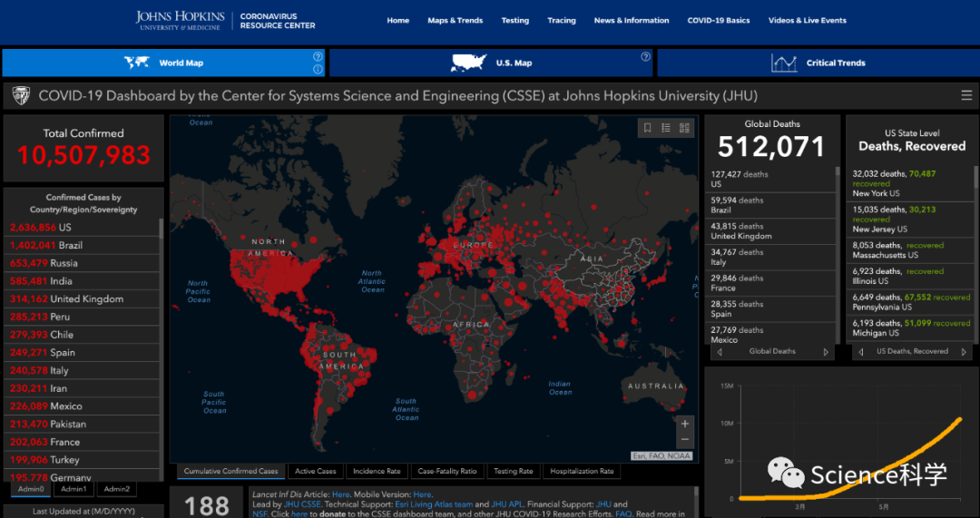Image resolution: width=980 pixels, height=518 pixels.
Task: Follow the Esri Living Atlas team link
Action: point(433,504)
